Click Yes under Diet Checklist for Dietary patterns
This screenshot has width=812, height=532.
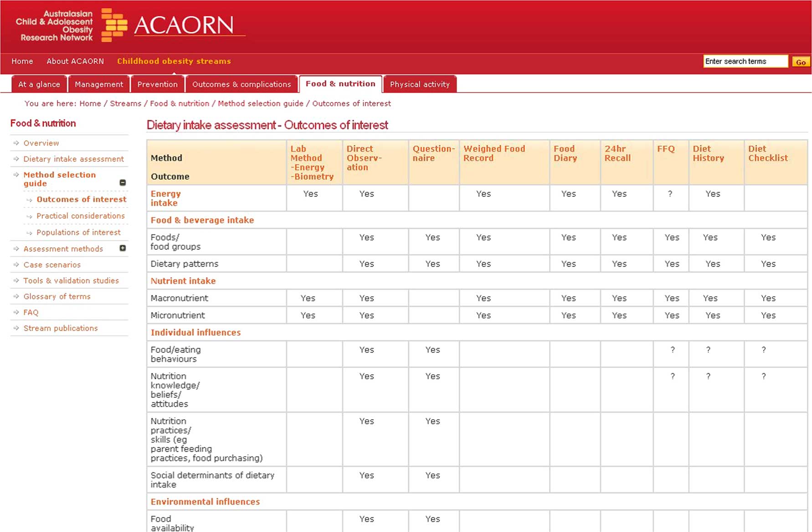[x=768, y=263]
